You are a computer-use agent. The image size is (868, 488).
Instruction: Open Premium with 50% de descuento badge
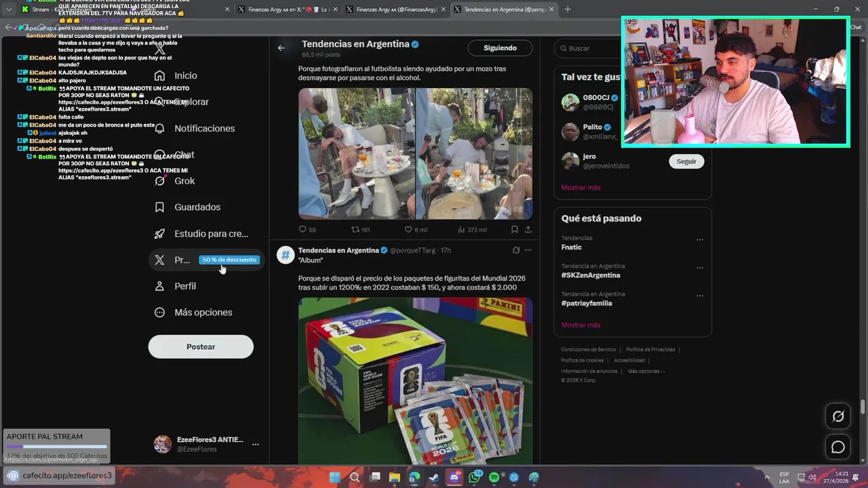click(x=206, y=260)
